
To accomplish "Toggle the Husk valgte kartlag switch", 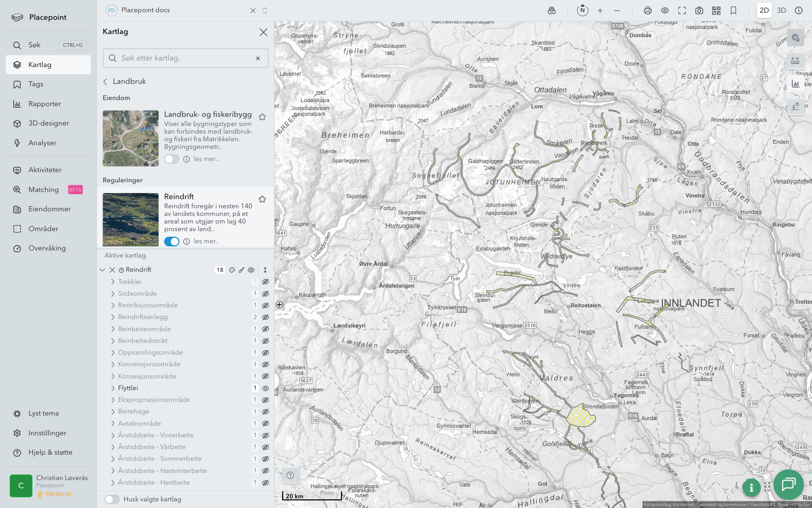I will click(112, 499).
